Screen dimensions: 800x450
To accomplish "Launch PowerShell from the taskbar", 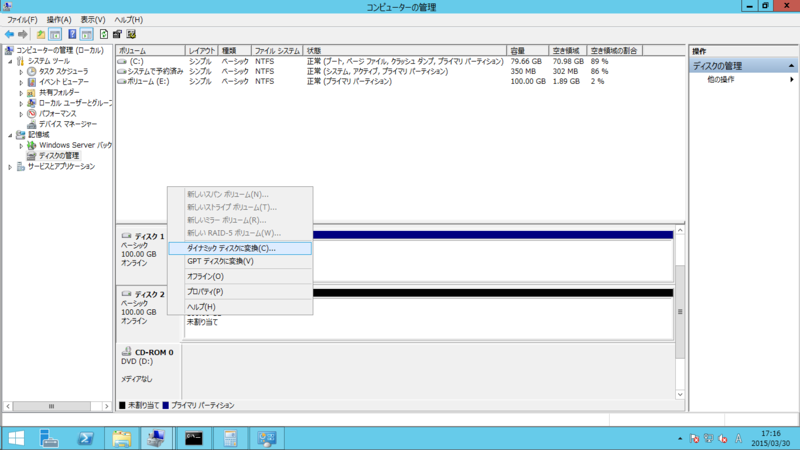I will coord(87,438).
